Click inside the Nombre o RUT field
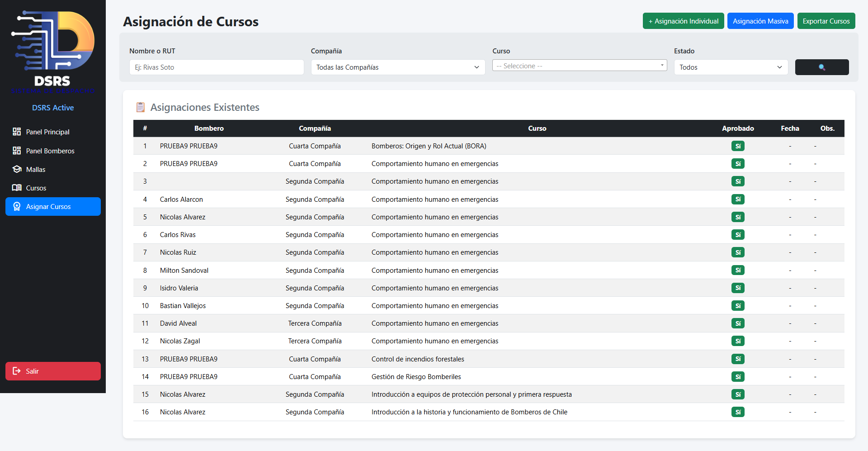The width and height of the screenshot is (868, 451). 216,67
